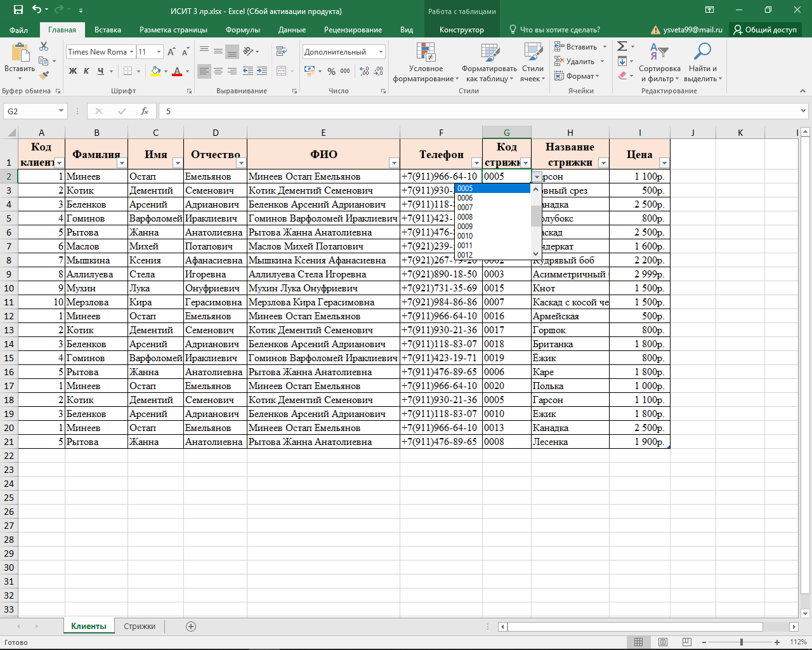Click the Общий доступ share button
Screen dimensions: 812x650
pos(765,30)
